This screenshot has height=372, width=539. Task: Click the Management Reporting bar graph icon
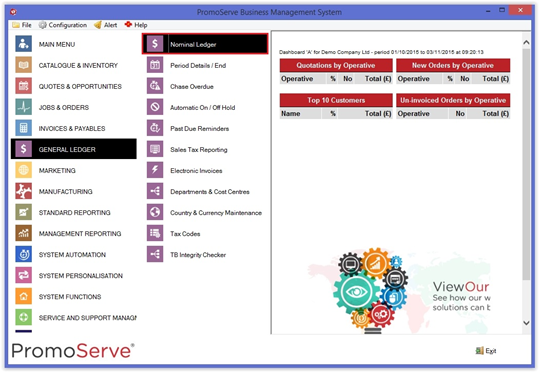[23, 233]
